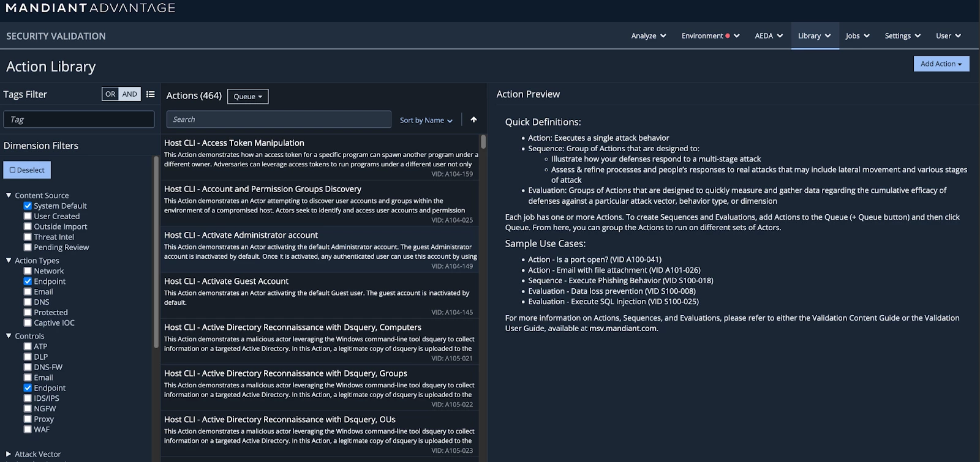Select the OR tag filter mode
This screenshot has width=980, height=462.
click(110, 94)
